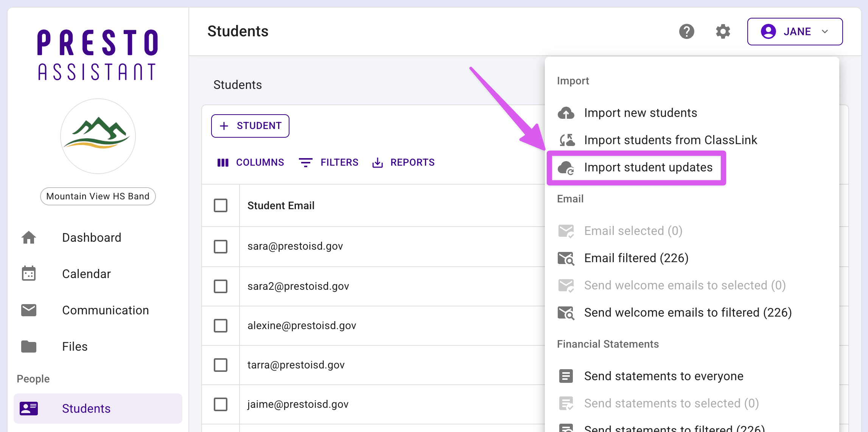Click the ClassLink sync icon
This screenshot has height=432, width=868.
[567, 140]
